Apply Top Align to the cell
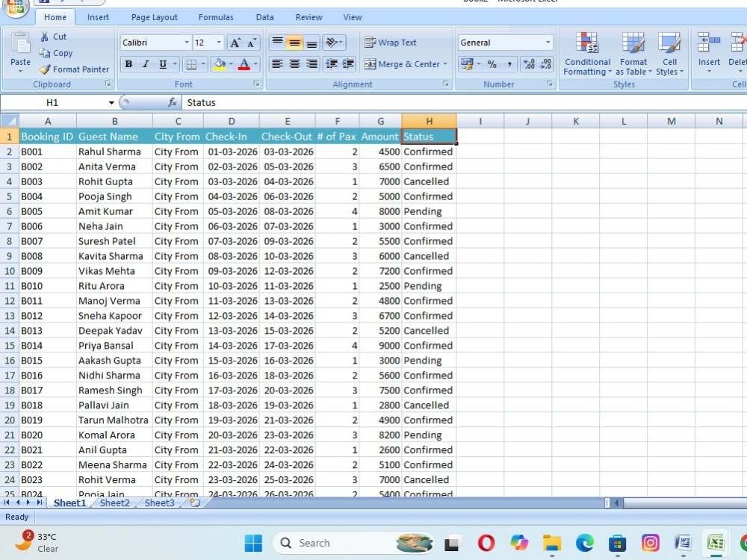 pyautogui.click(x=277, y=43)
